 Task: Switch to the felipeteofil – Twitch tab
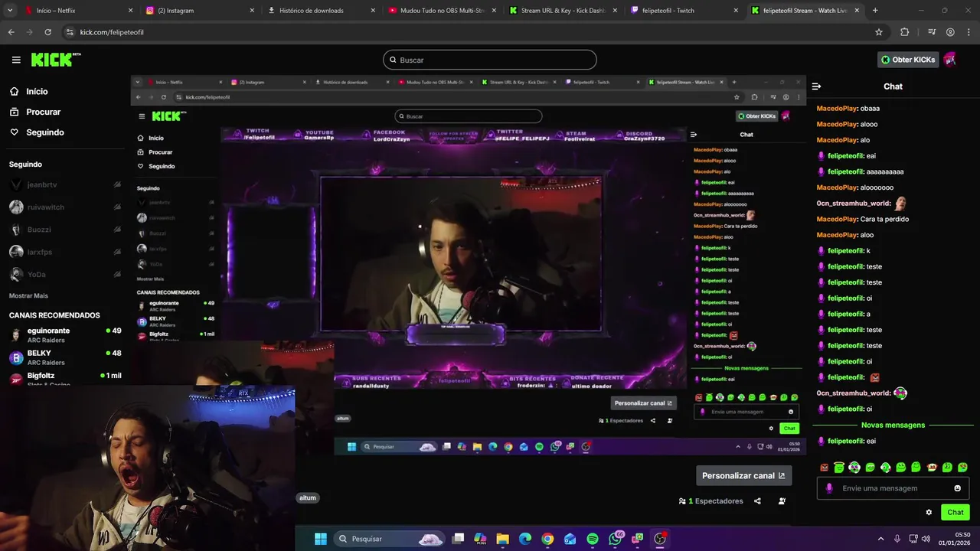pyautogui.click(x=684, y=11)
